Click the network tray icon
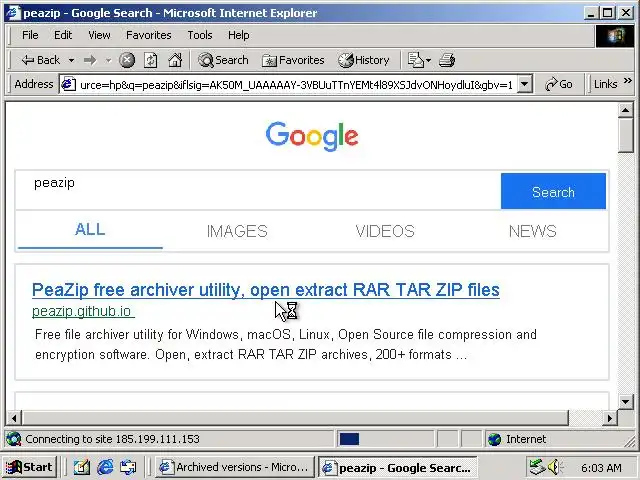 [537, 467]
